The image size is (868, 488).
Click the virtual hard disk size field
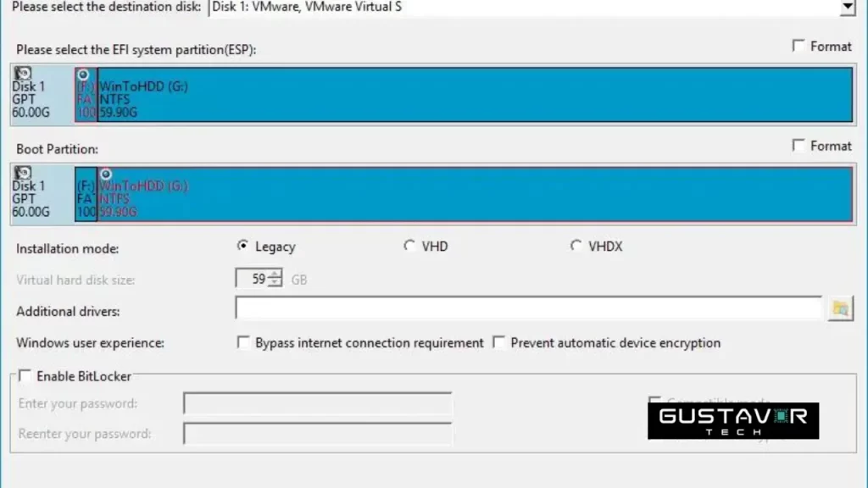252,278
